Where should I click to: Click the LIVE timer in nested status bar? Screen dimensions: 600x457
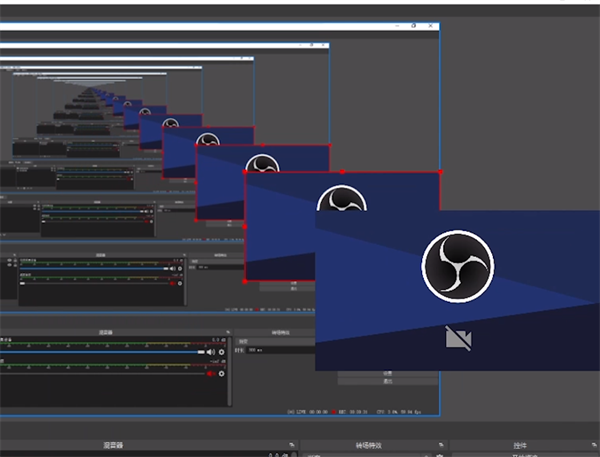click(308, 412)
